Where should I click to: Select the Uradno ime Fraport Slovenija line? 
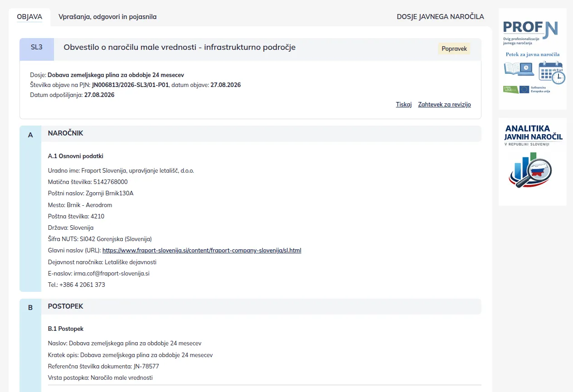(121, 170)
